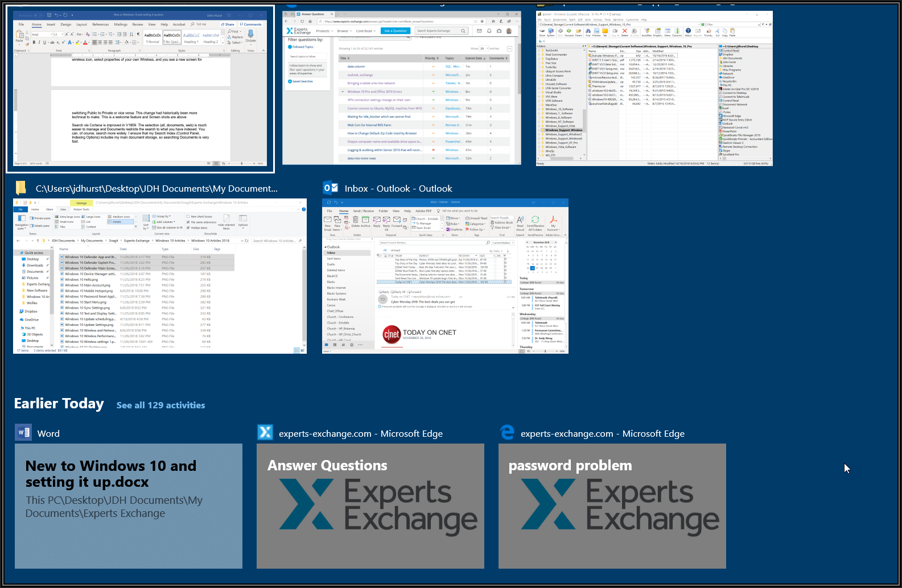Open the Group by dropdown in File Explorer

(x=162, y=217)
